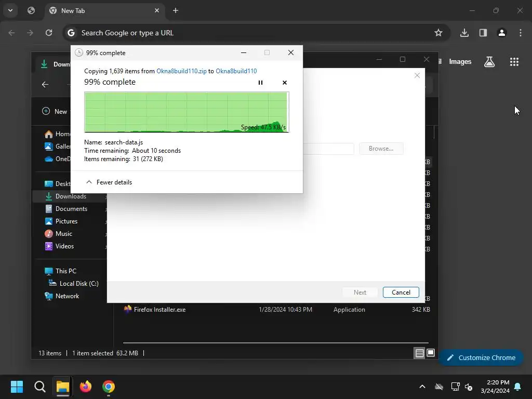Collapse with Fewer details chevron

(89, 182)
